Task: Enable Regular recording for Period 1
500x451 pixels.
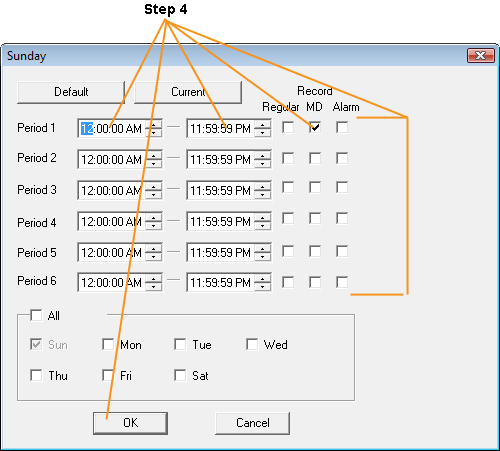Action: [x=288, y=127]
